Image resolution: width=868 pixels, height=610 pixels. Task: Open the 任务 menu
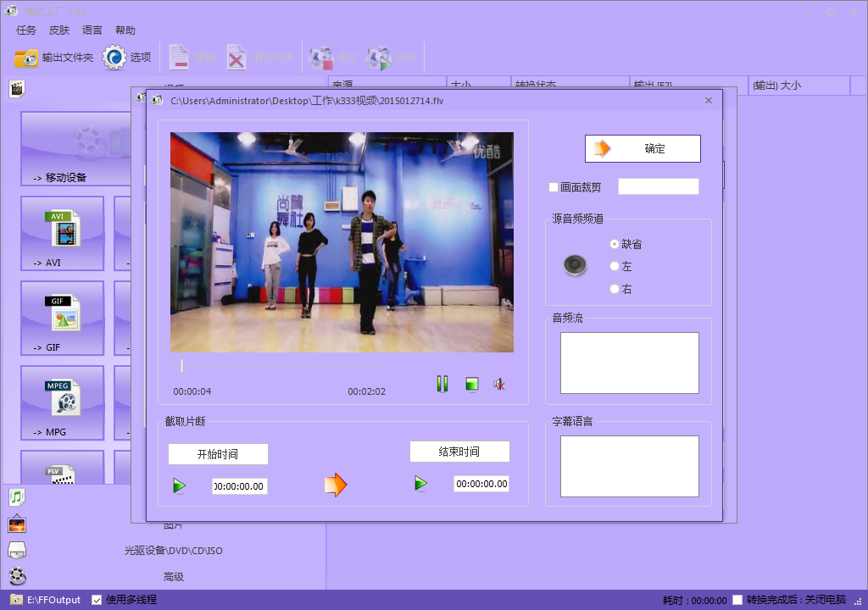26,30
